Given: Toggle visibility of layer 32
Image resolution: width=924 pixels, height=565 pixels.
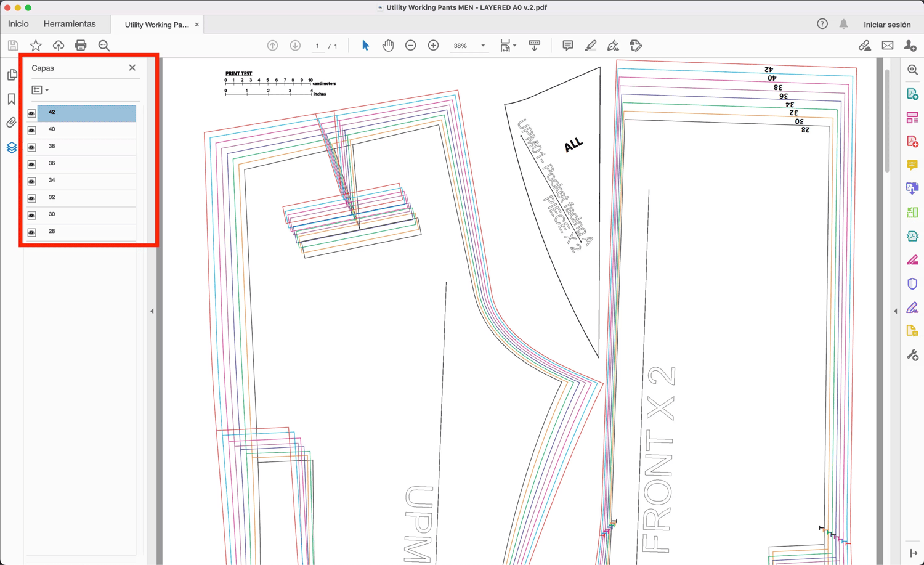Looking at the screenshot, I should point(32,198).
